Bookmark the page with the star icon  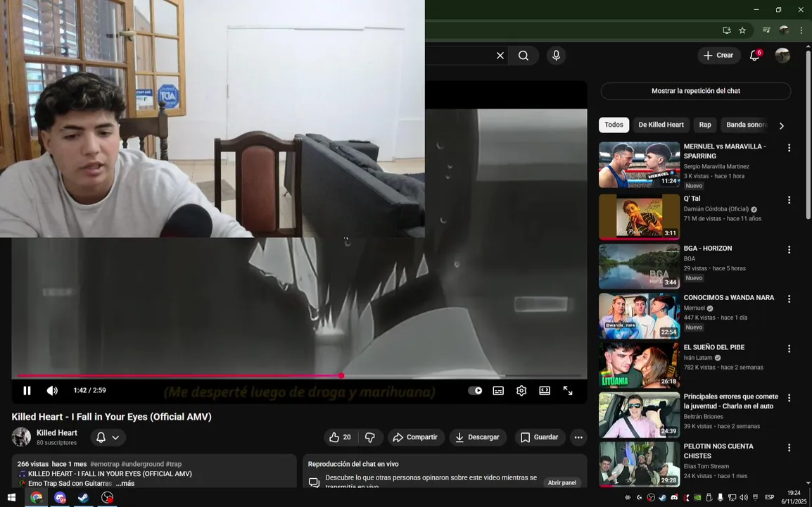(x=742, y=30)
